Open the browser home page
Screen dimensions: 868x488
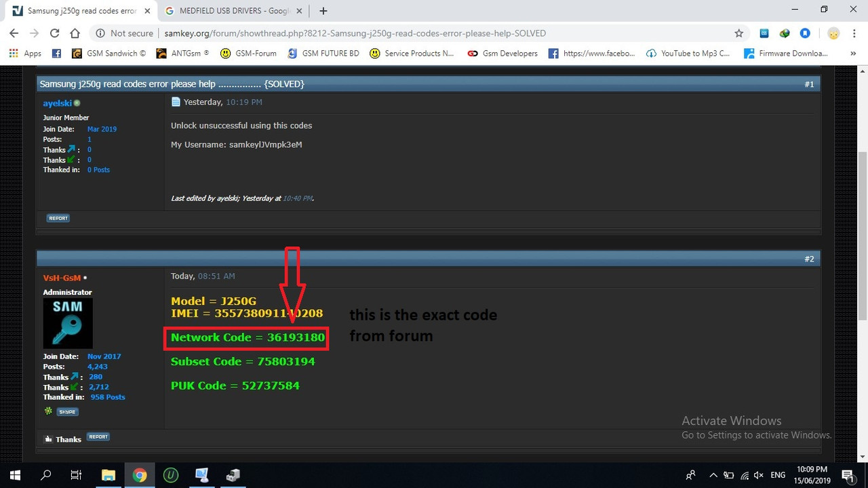[x=75, y=33]
